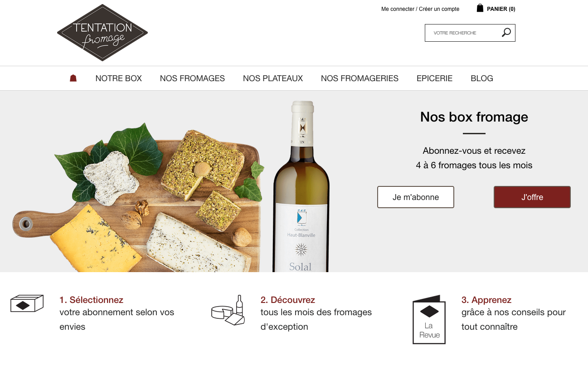Click the Nos box fromage heading
Screen dimensions: 588x366
474,117
